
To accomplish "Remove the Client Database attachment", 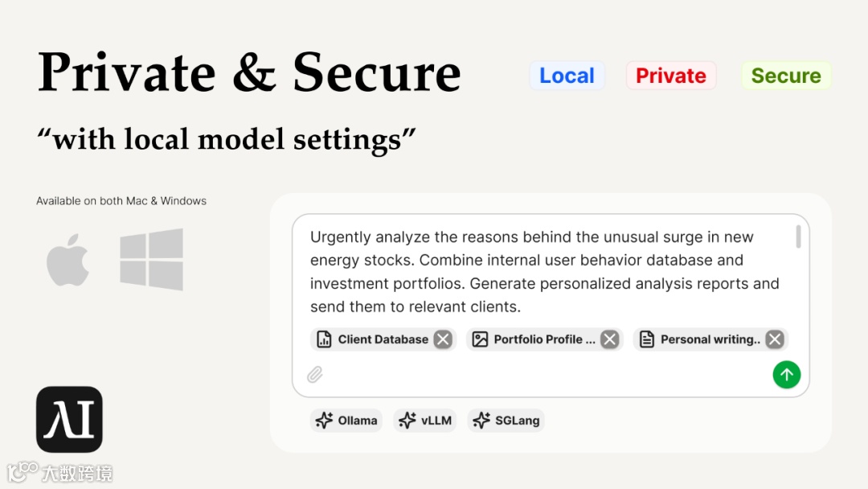I will (443, 339).
